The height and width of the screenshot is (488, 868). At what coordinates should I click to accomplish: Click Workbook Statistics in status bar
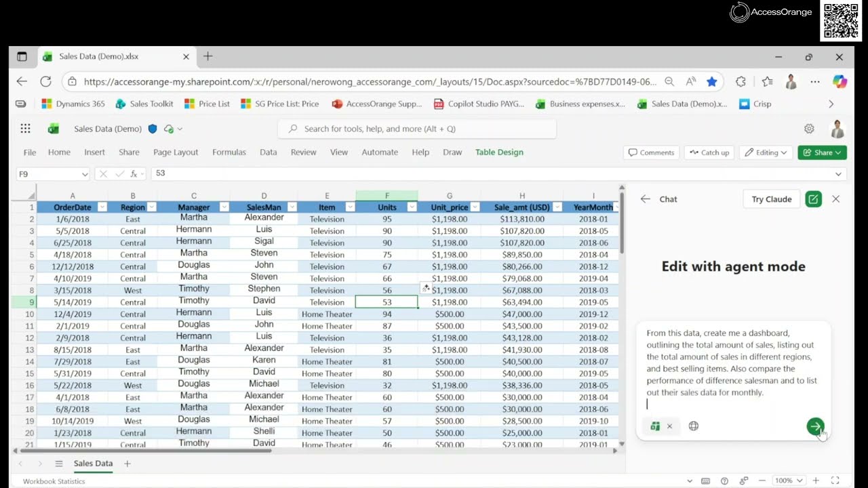click(54, 481)
